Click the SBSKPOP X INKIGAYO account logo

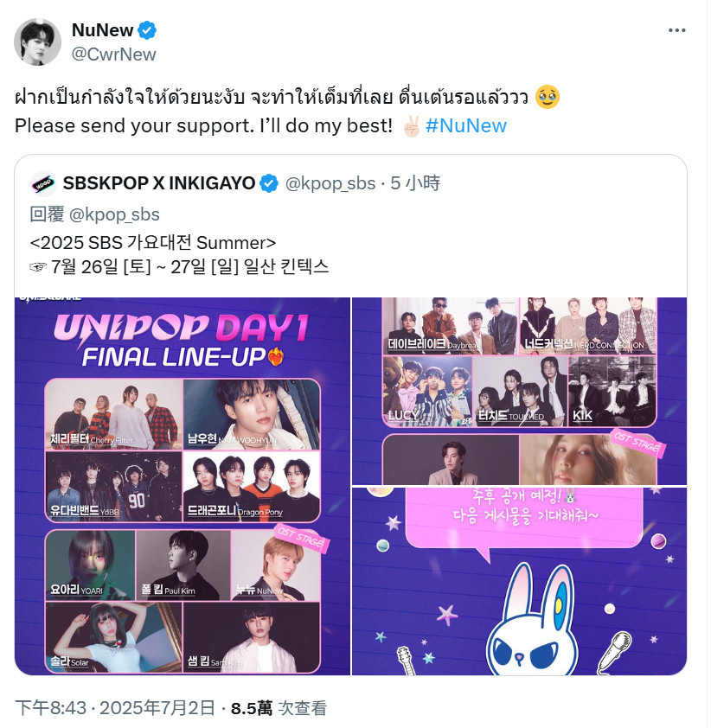(x=42, y=183)
